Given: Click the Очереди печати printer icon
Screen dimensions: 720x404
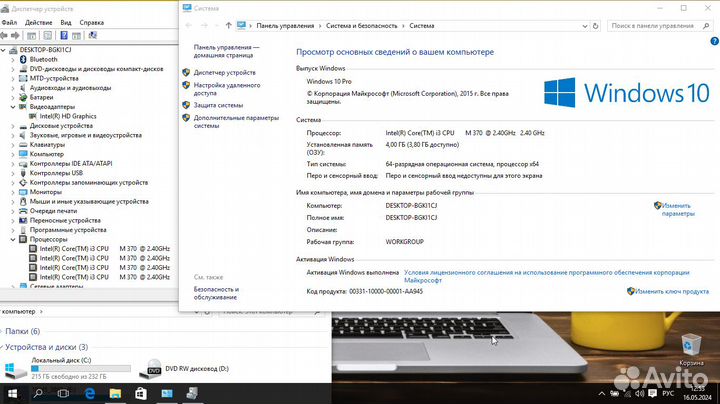Looking at the screenshot, I should [x=23, y=211].
